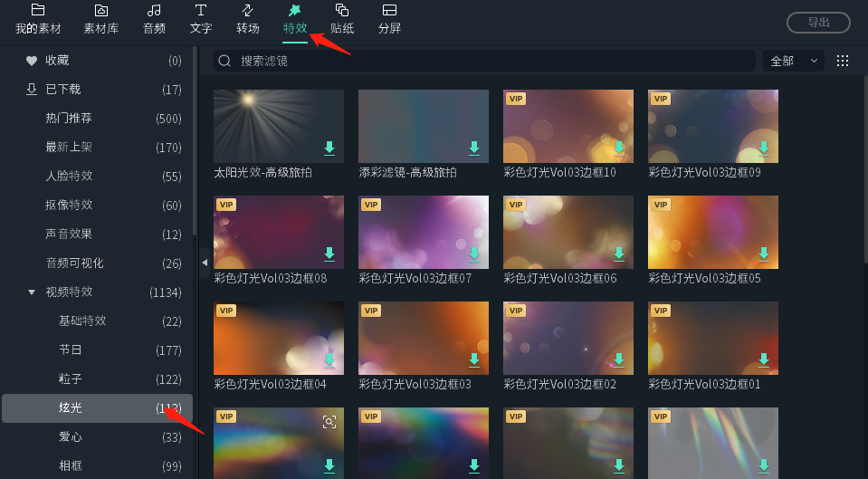Download 彩色灯光Vol03边框05 effect

click(764, 254)
